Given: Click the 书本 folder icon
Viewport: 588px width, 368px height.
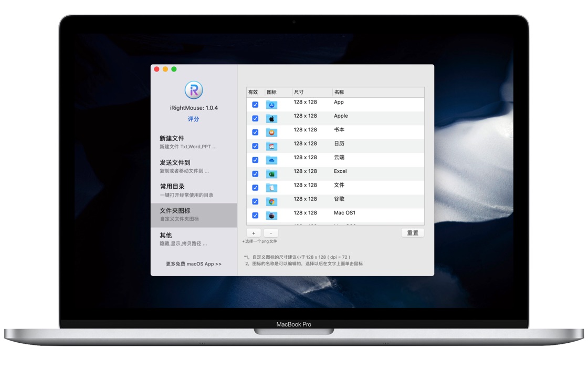Looking at the screenshot, I should point(271,132).
